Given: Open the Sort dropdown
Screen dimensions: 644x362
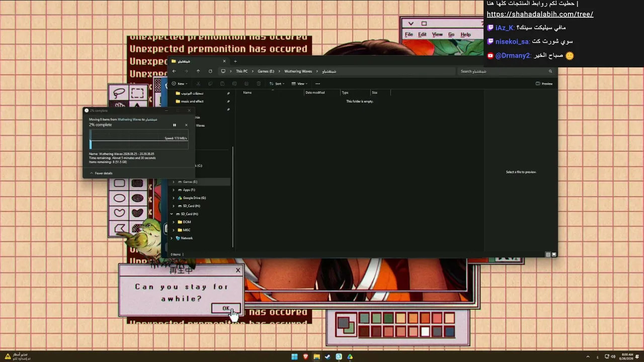Looking at the screenshot, I should (x=277, y=83).
